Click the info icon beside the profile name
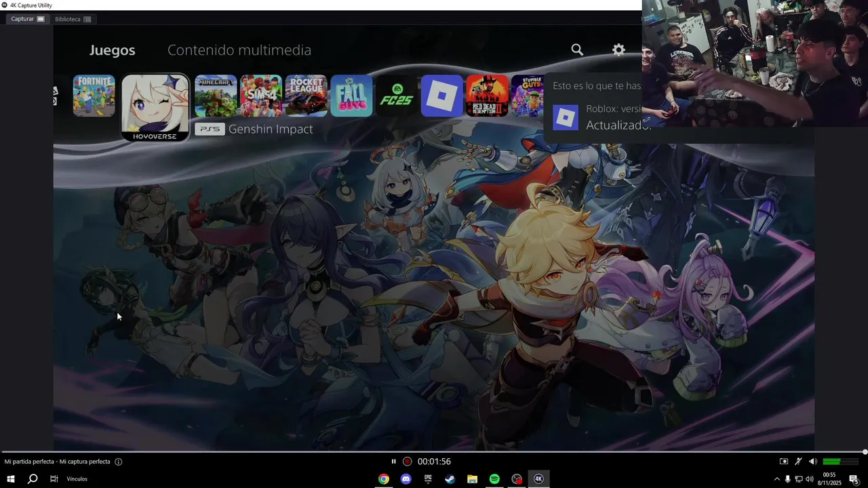The image size is (868, 488). (x=119, y=462)
